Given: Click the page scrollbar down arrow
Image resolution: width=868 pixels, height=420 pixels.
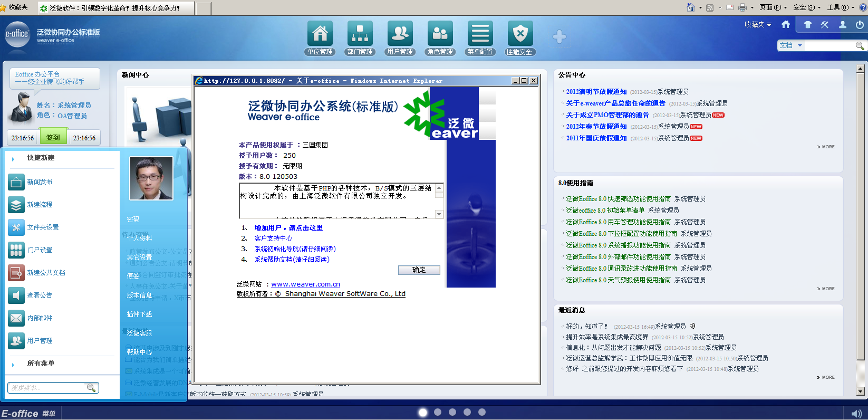Looking at the screenshot, I should tap(861, 392).
